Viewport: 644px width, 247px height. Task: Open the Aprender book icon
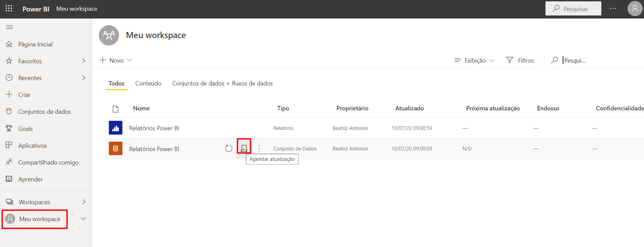pyautogui.click(x=9, y=179)
